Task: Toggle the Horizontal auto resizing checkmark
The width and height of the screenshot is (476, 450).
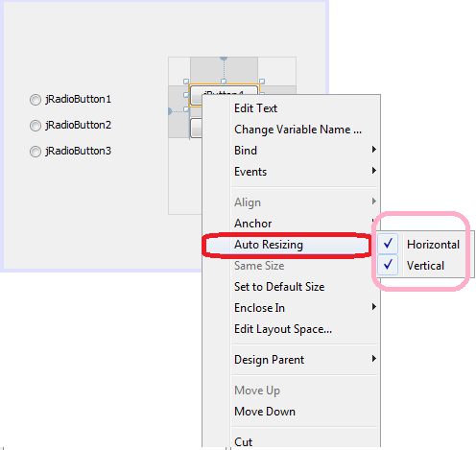Action: (388, 244)
